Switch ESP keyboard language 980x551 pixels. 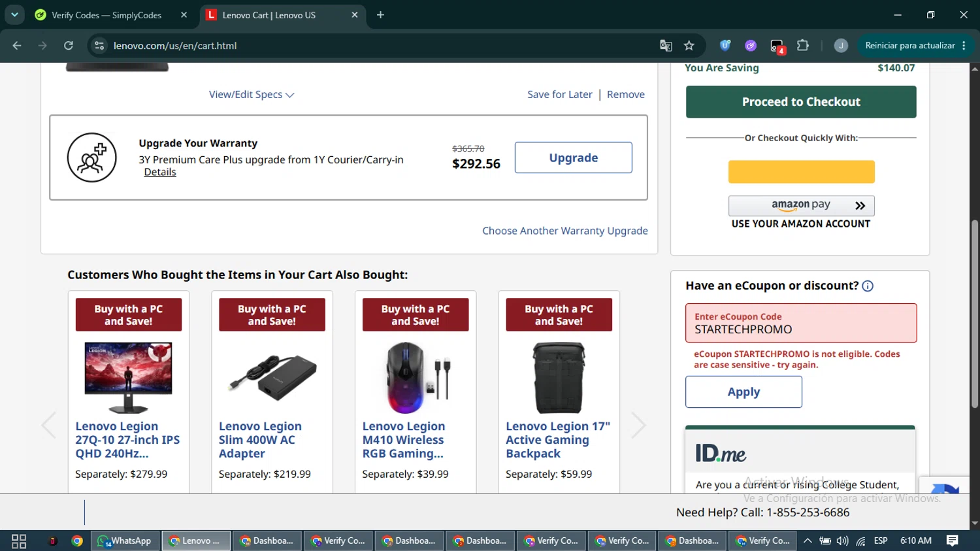(881, 541)
